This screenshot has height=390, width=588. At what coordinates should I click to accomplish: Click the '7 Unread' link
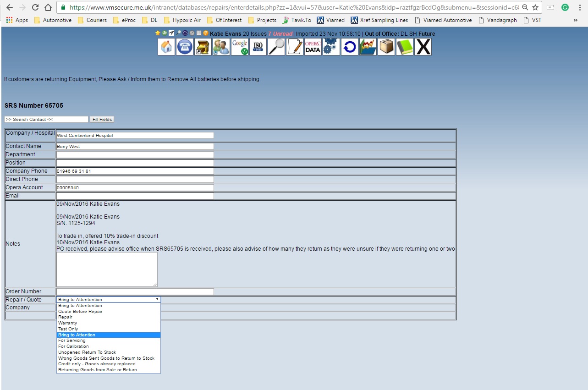pos(280,34)
